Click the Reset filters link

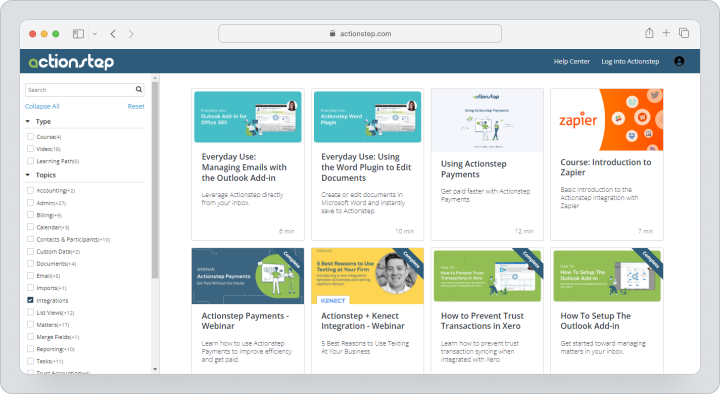136,106
